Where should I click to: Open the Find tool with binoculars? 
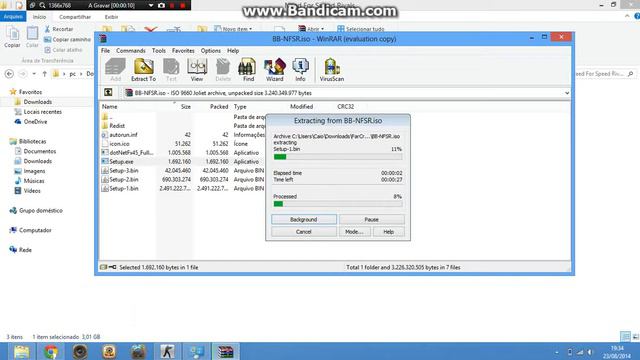point(248,70)
